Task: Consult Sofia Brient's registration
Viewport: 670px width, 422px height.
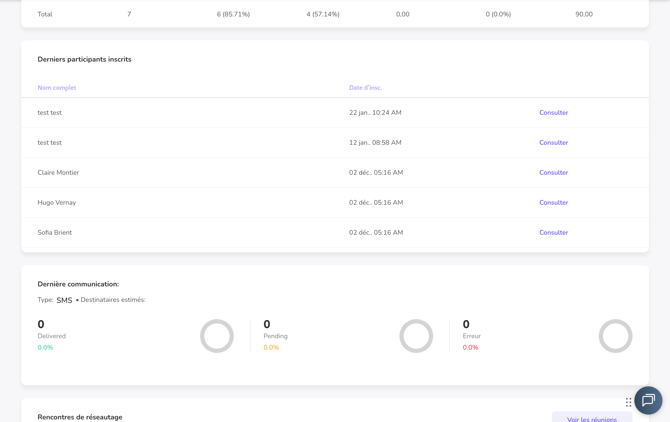Action: (553, 233)
